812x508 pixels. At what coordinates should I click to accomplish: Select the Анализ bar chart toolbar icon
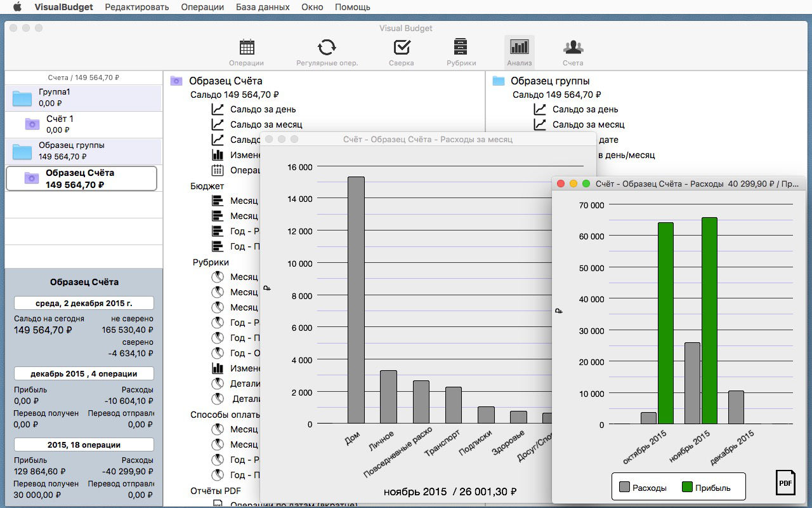(520, 48)
